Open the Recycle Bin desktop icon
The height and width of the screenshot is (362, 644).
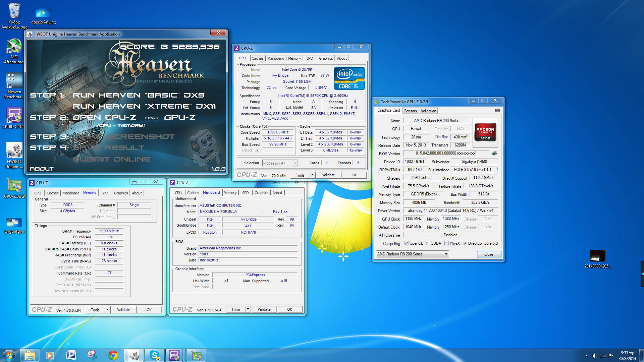click(14, 16)
